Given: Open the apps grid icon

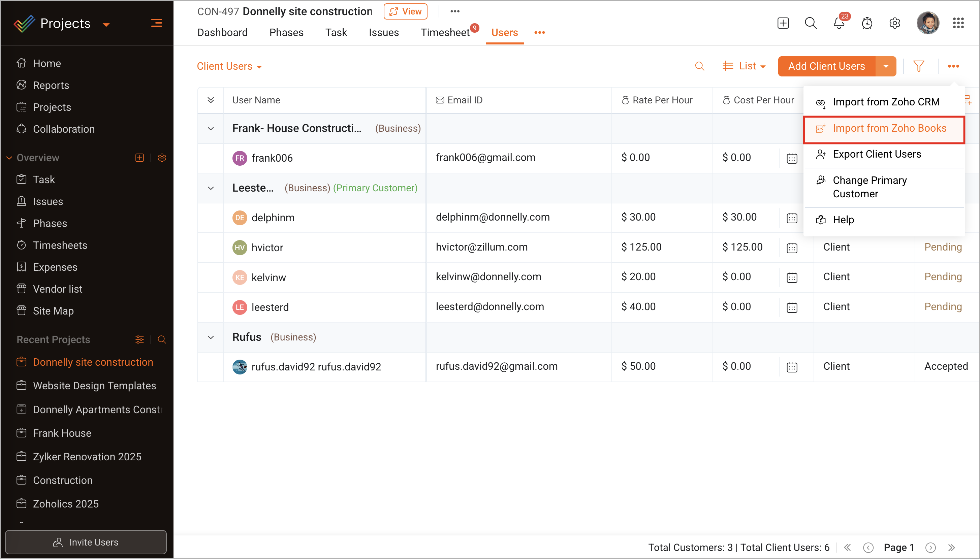Looking at the screenshot, I should pyautogui.click(x=958, y=24).
